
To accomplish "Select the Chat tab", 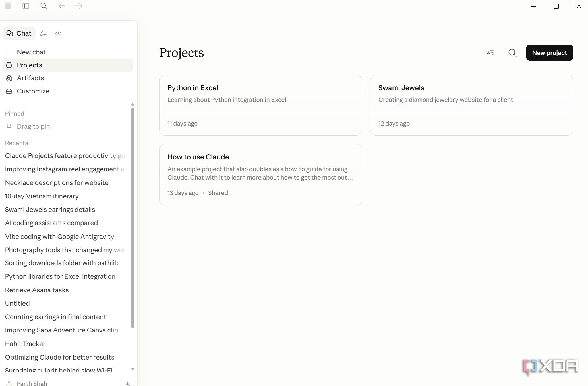I will click(x=19, y=33).
